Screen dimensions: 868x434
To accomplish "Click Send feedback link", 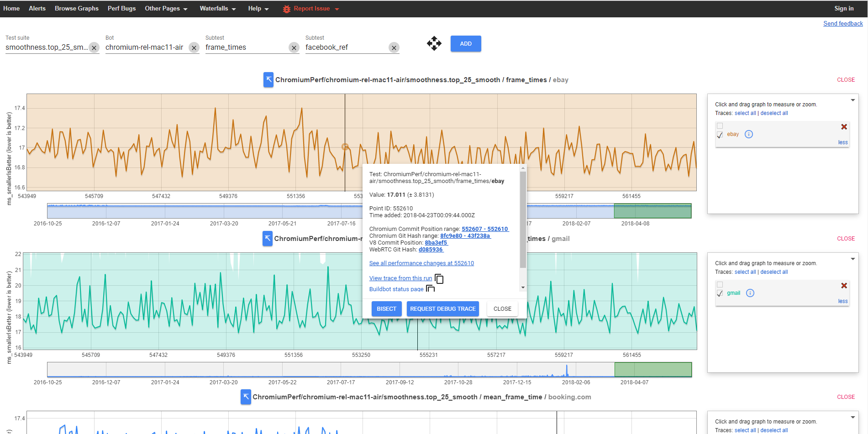I will (843, 24).
